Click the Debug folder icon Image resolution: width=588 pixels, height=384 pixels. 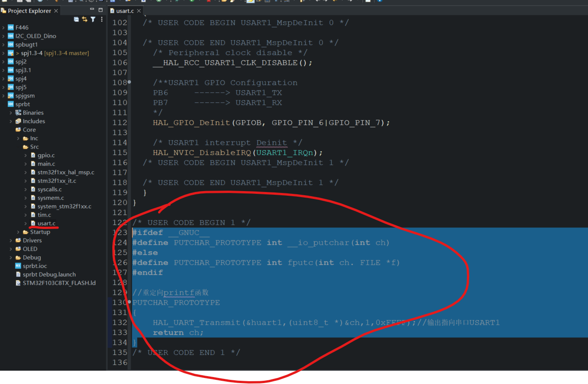tap(18, 257)
